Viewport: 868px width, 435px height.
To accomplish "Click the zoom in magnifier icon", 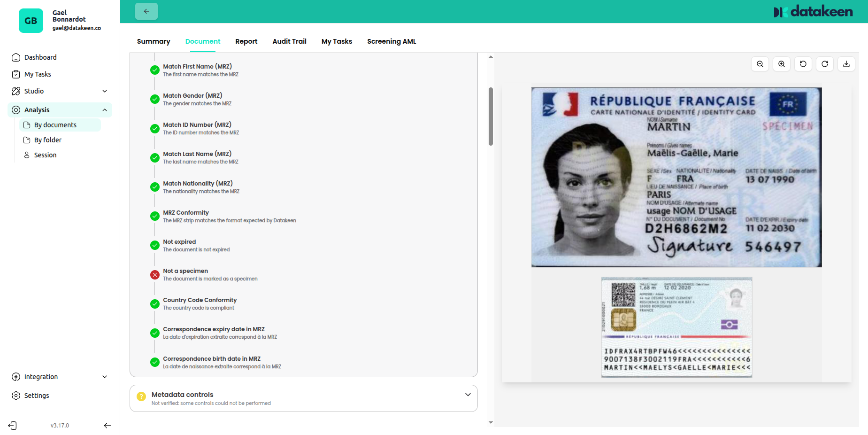I will point(781,64).
